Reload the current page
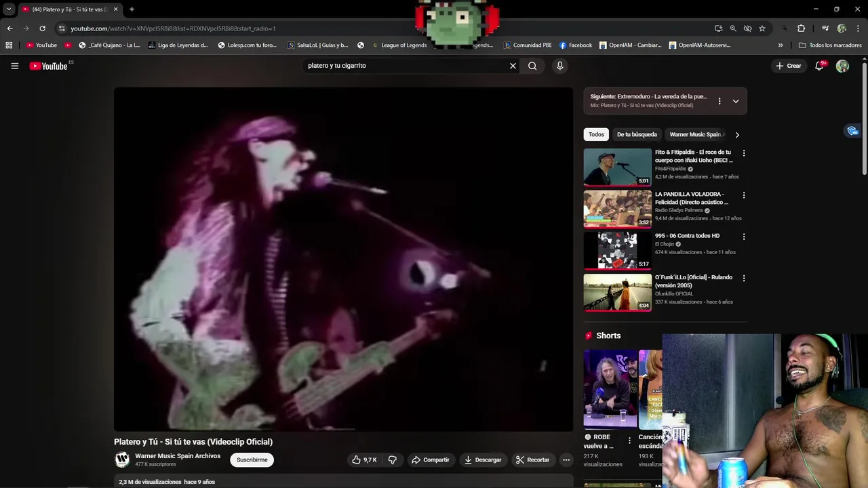Viewport: 868px width, 488px height. 42,28
